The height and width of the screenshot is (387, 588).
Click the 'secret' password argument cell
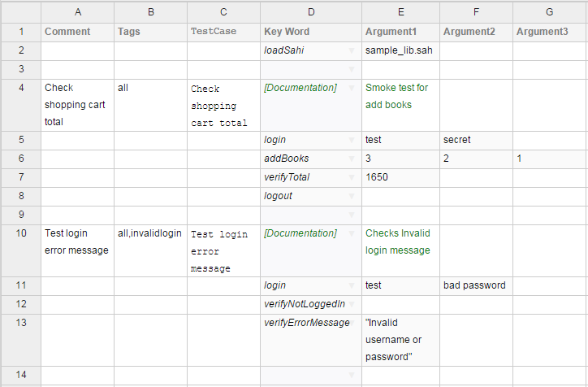click(x=476, y=140)
